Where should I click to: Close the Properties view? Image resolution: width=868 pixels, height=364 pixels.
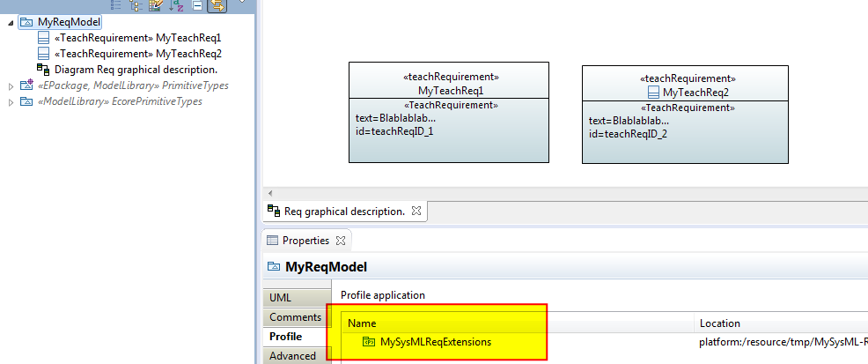[x=341, y=241]
